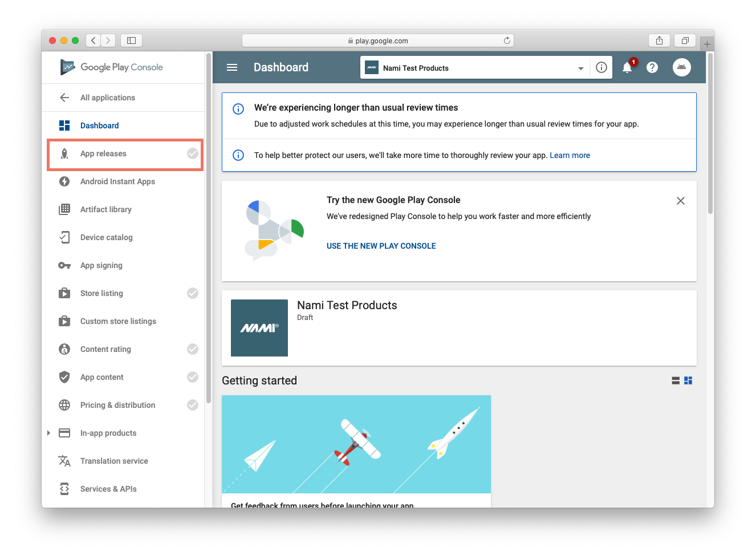The height and width of the screenshot is (551, 756).
Task: Switch Getting started to grid view
Action: click(x=688, y=380)
